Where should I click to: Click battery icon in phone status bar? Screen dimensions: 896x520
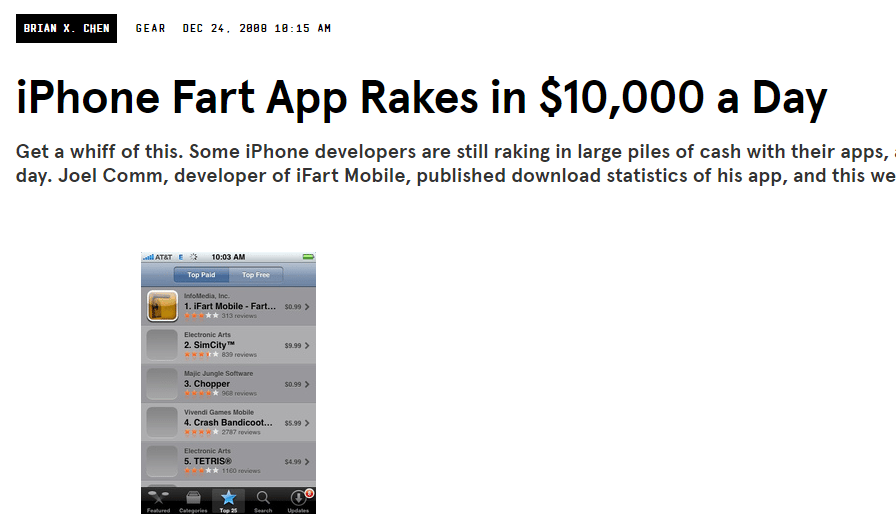[x=308, y=257]
